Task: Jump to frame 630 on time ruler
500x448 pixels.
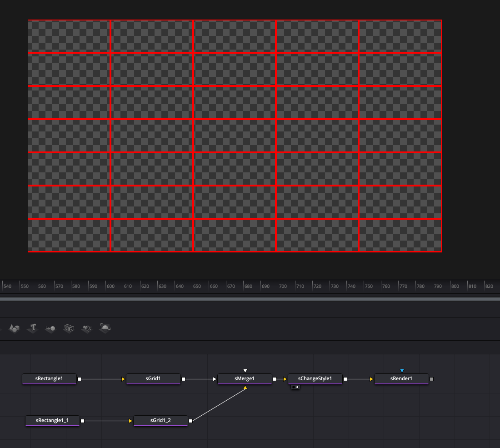Action: (162, 286)
